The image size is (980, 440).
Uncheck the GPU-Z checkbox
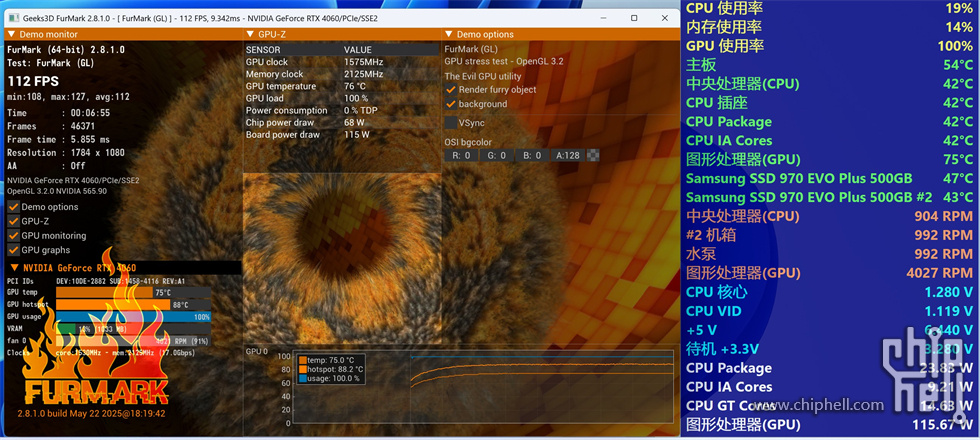(x=13, y=221)
